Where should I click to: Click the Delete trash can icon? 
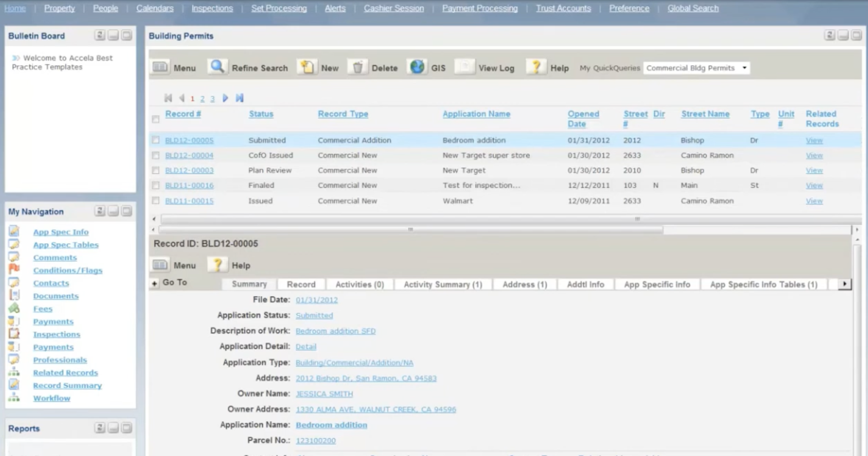357,67
